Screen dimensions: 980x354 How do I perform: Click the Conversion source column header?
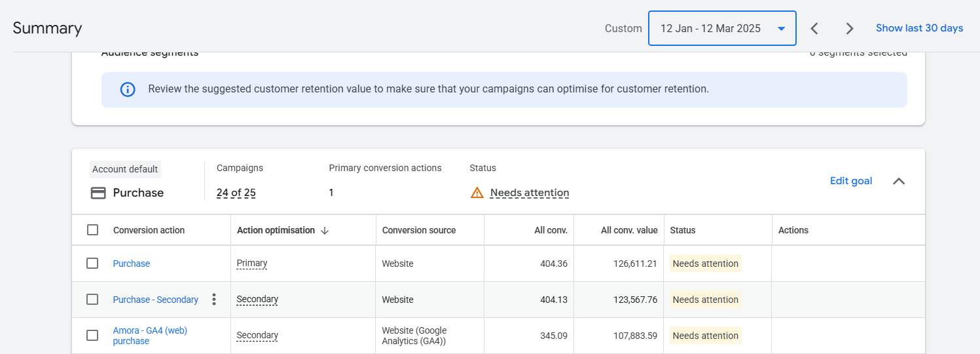[x=419, y=230]
